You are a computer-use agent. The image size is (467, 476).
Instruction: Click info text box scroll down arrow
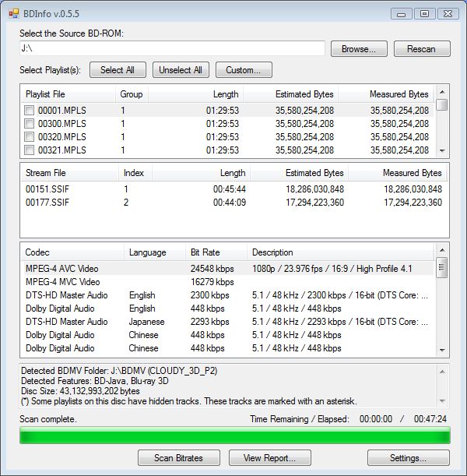click(442, 401)
